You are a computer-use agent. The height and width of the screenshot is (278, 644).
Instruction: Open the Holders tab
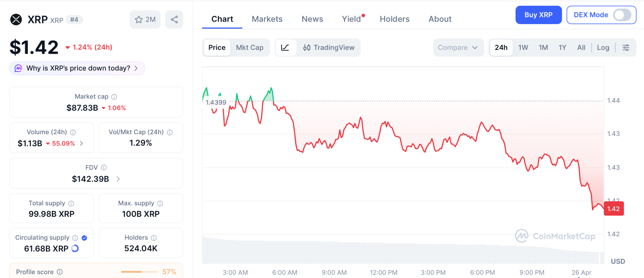point(394,19)
